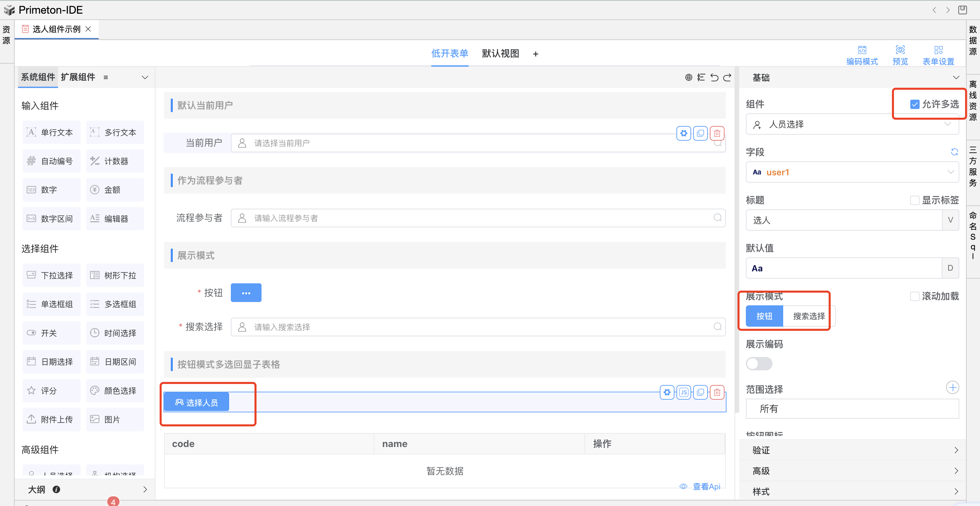Image resolution: width=980 pixels, height=506 pixels.
Task: Click the redo arrow icon
Action: click(727, 78)
